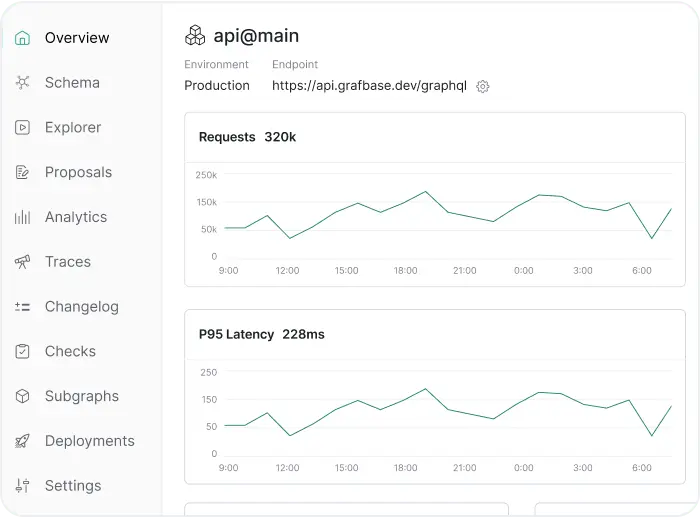This screenshot has height=517, width=700.
Task: Click the 50k axis label in Requests chart
Action: [x=209, y=229]
